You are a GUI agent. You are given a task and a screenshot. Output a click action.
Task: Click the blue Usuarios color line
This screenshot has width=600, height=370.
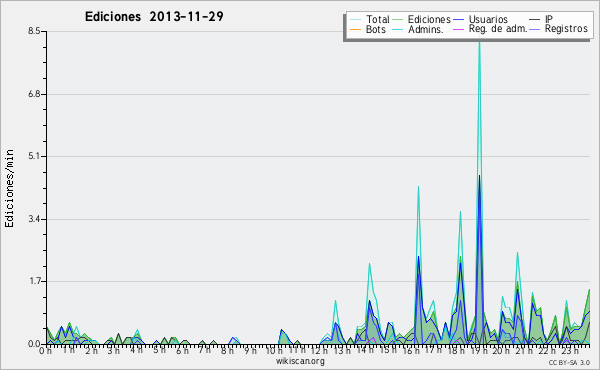(458, 19)
